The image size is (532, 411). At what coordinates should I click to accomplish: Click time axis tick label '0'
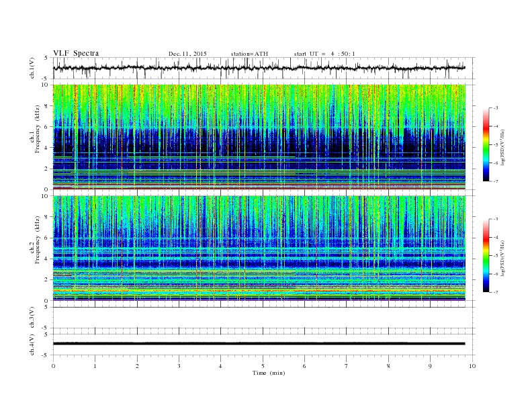[x=53, y=366]
